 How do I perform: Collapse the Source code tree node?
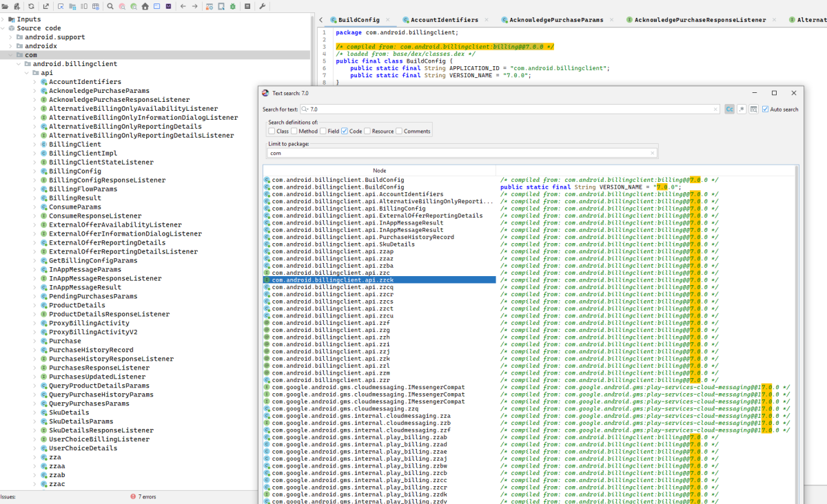point(3,28)
